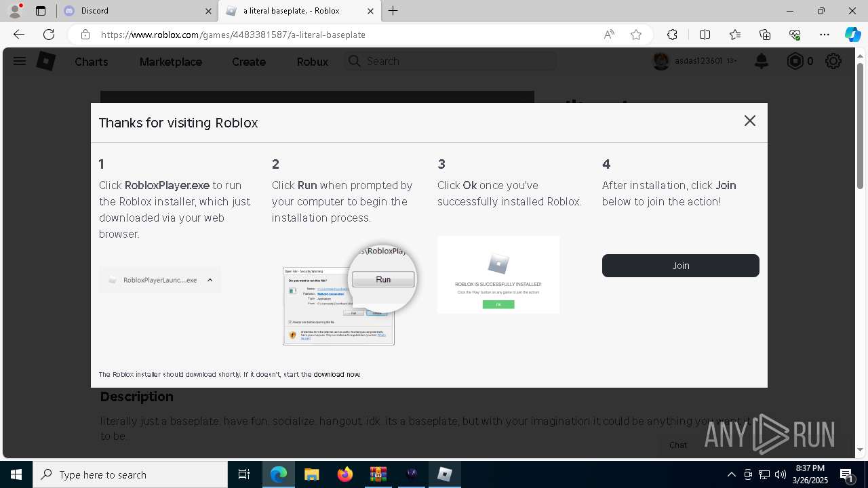Show hidden system tray icons
868x488 pixels.
pos(731,474)
